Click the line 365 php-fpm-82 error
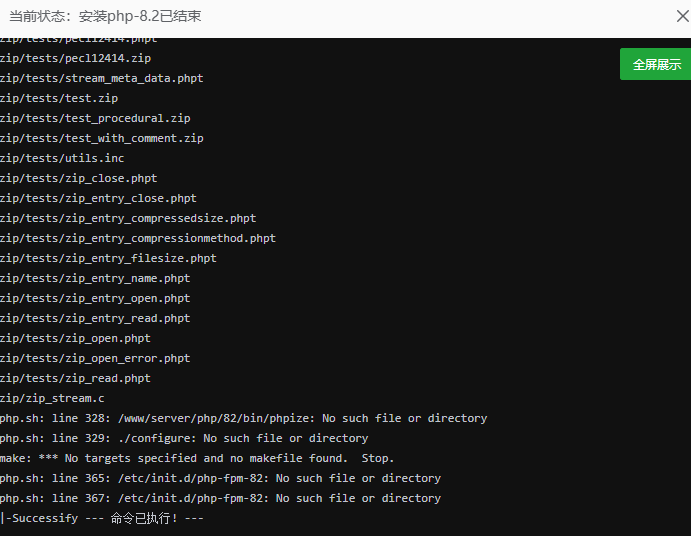 point(220,478)
